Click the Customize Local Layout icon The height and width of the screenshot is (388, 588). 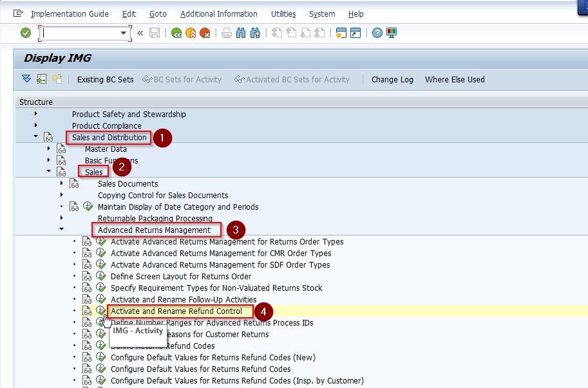click(x=392, y=33)
